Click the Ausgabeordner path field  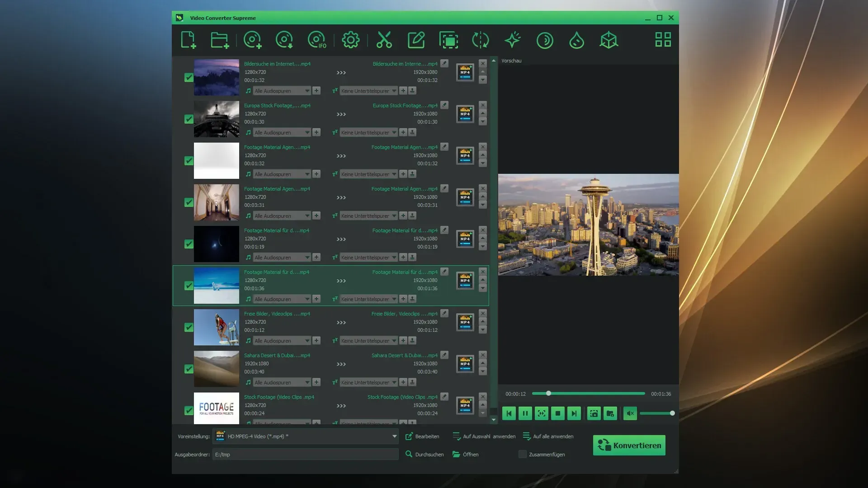[x=305, y=455]
